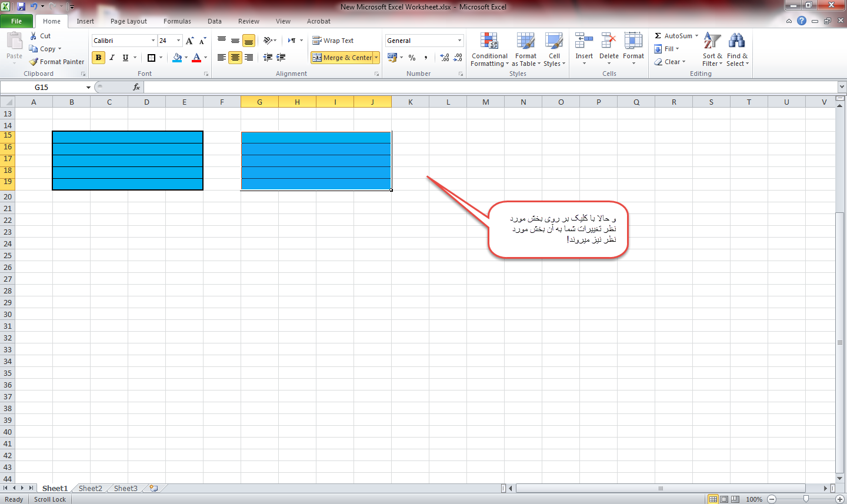
Task: Expand the Merge & Center dropdown arrow
Action: (376, 58)
